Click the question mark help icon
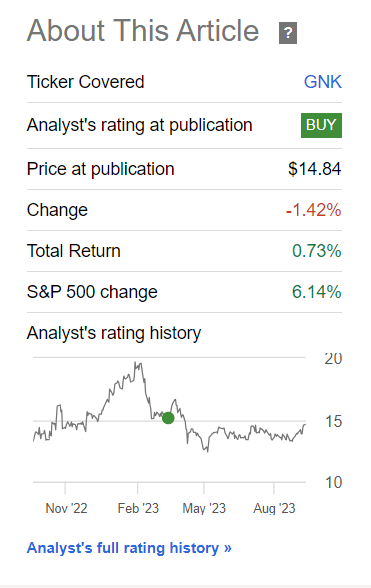The width and height of the screenshot is (371, 588). click(x=288, y=33)
